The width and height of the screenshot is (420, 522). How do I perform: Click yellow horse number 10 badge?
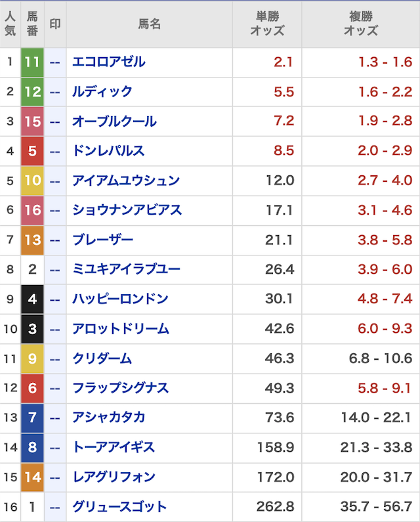click(32, 181)
